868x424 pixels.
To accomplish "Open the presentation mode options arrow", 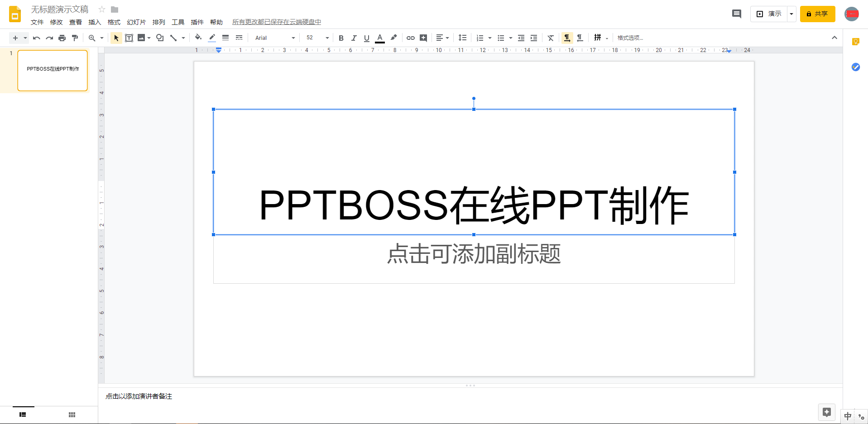I will pyautogui.click(x=791, y=14).
